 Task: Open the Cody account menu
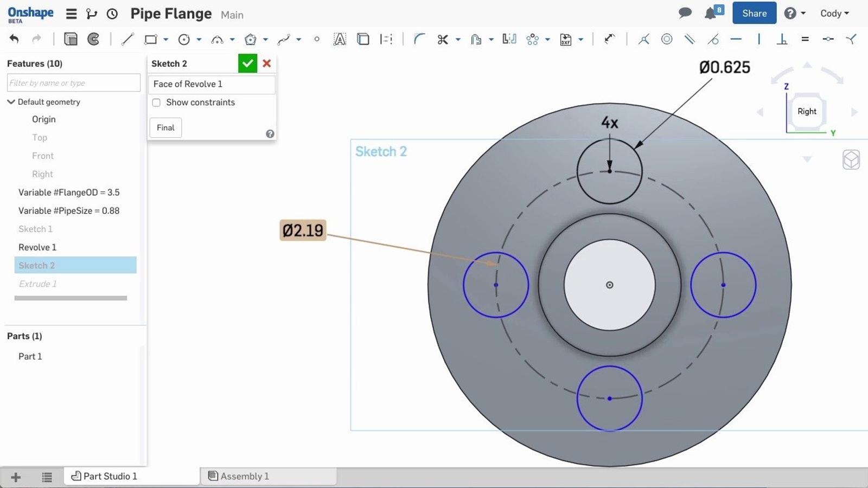[x=834, y=14]
